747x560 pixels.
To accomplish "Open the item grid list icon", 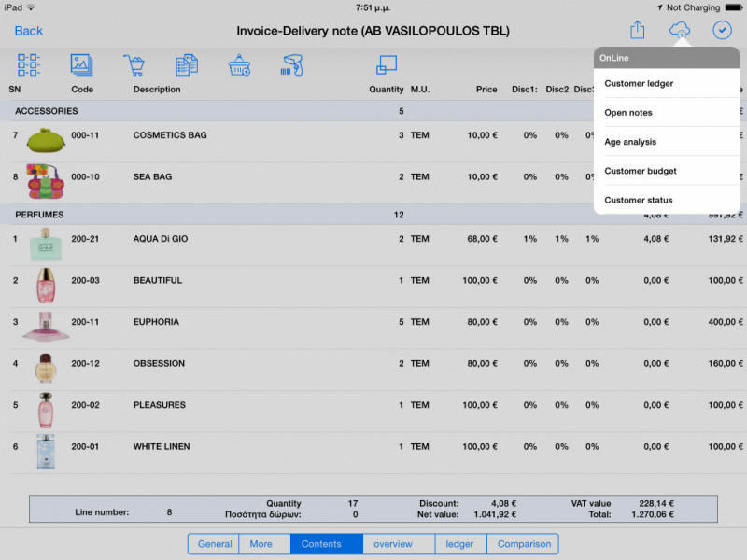I will click(29, 64).
